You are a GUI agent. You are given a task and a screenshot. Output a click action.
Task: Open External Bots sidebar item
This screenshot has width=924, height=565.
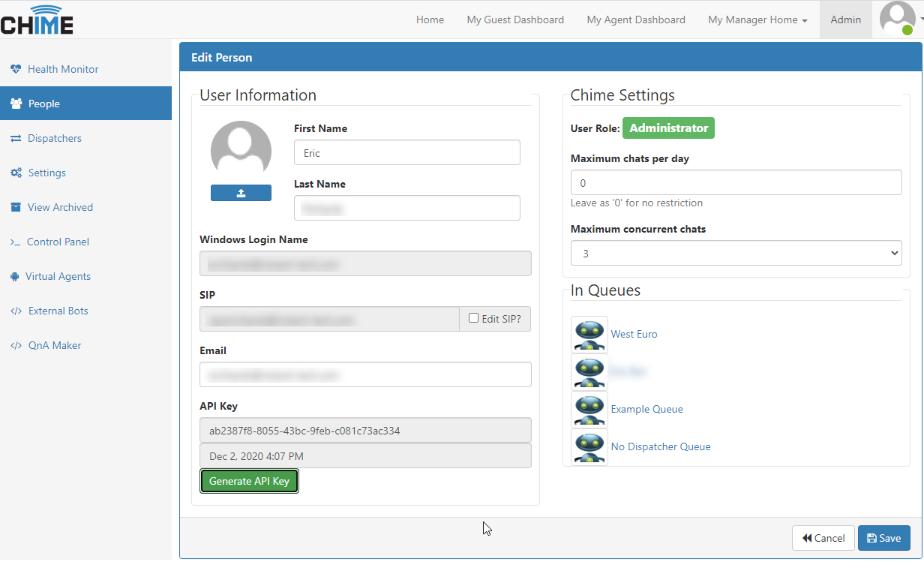85,311
